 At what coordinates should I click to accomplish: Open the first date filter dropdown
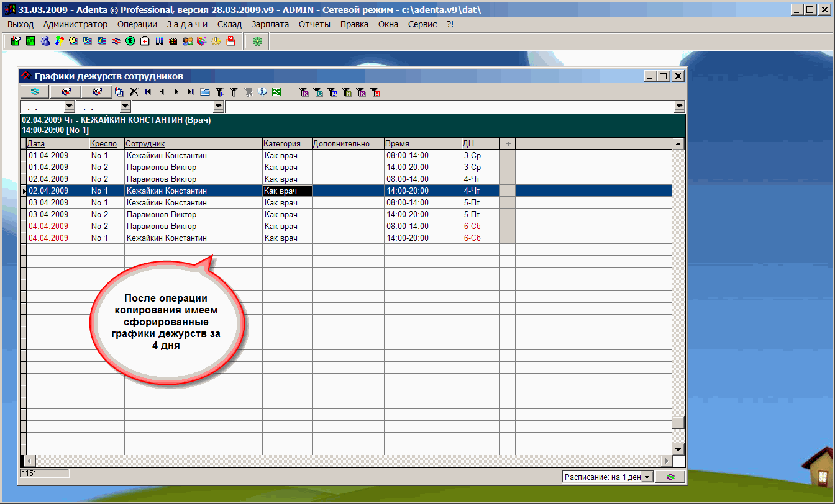[69, 107]
